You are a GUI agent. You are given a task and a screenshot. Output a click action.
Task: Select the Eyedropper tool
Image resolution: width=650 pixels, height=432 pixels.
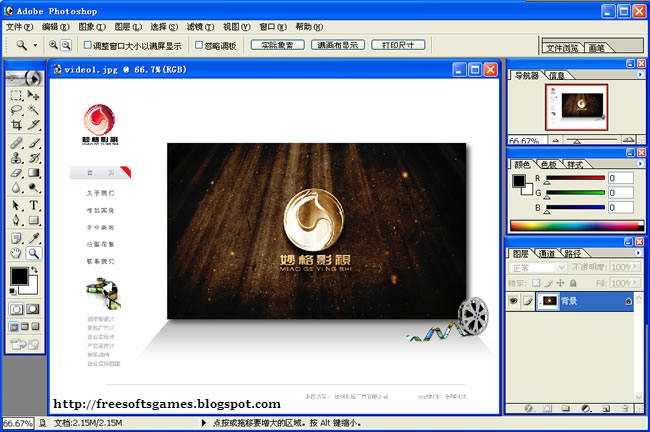[34, 238]
